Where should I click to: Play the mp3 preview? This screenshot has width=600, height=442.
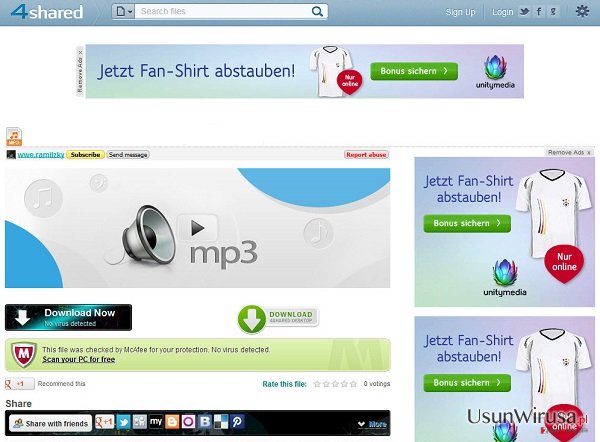(x=198, y=228)
